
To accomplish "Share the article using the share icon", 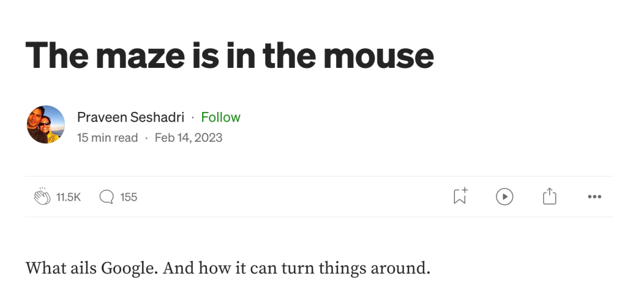I will point(549,196).
